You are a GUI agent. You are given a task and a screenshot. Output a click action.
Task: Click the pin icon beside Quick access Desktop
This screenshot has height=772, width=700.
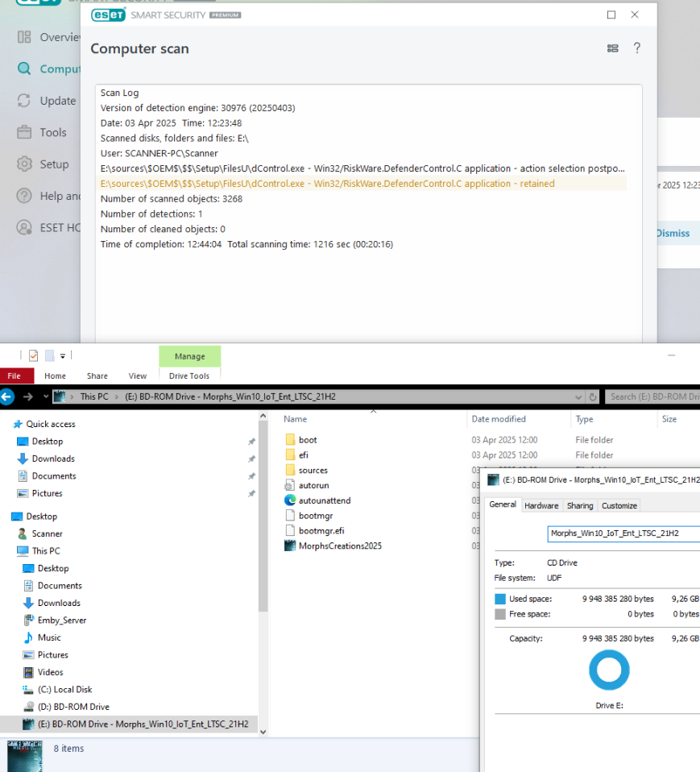pyautogui.click(x=251, y=442)
